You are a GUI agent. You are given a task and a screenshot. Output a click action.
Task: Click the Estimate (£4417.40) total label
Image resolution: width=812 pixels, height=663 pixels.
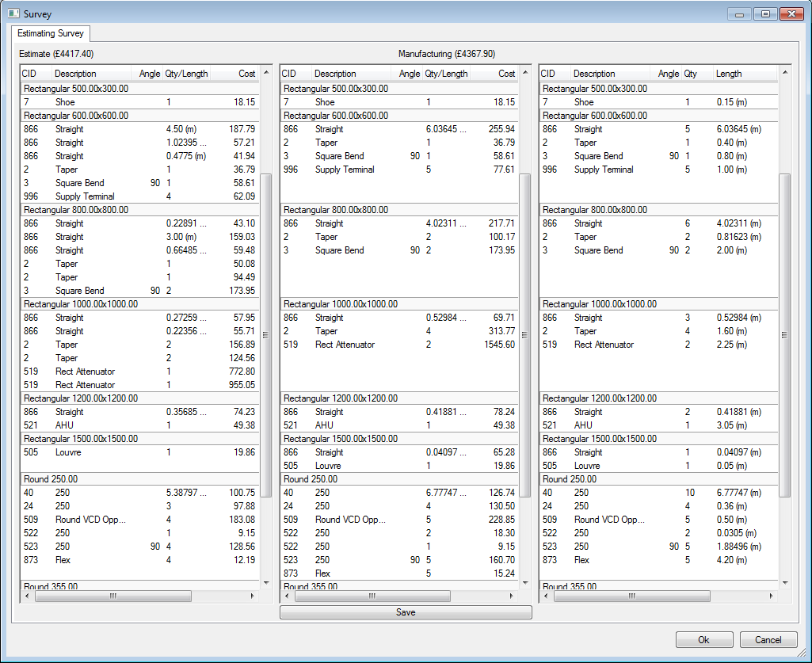coord(56,54)
